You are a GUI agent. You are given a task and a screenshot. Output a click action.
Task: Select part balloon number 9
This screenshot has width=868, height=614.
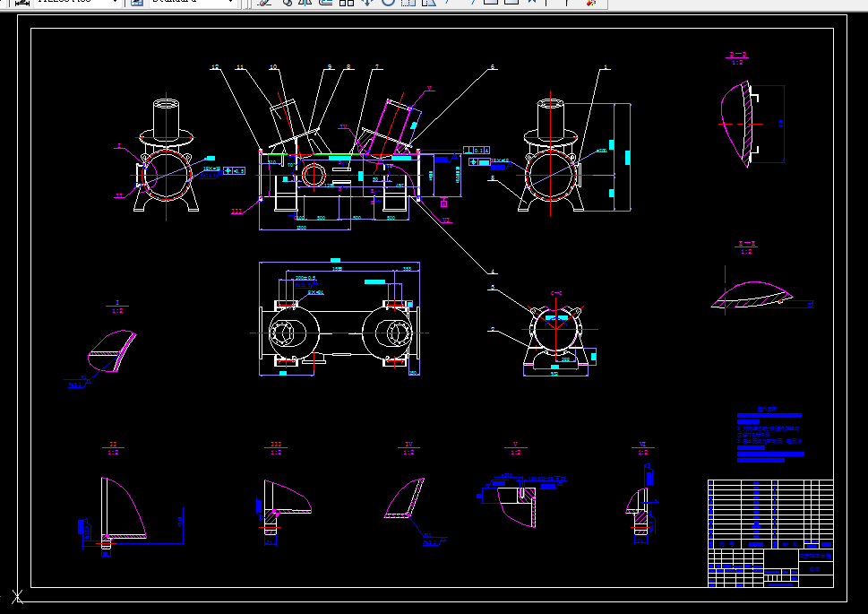pos(330,67)
